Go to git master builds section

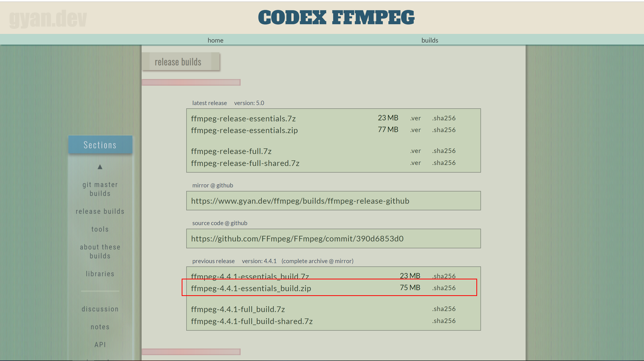pos(100,189)
